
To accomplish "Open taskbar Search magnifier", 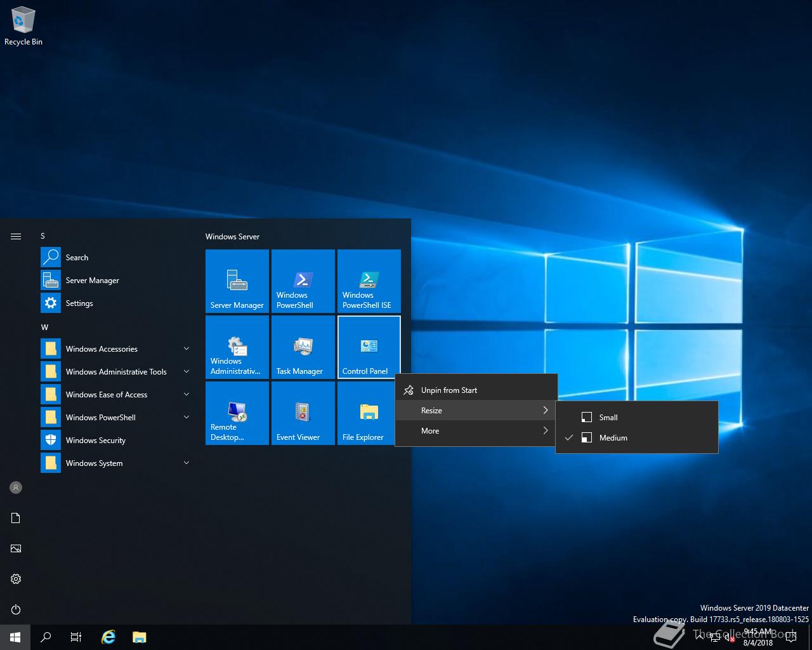I will tap(46, 637).
